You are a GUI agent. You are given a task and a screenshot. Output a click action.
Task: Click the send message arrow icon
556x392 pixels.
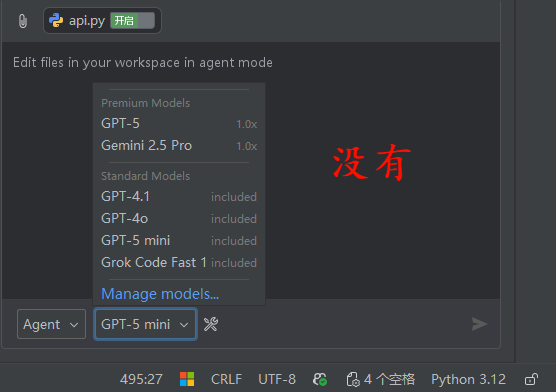(x=479, y=324)
